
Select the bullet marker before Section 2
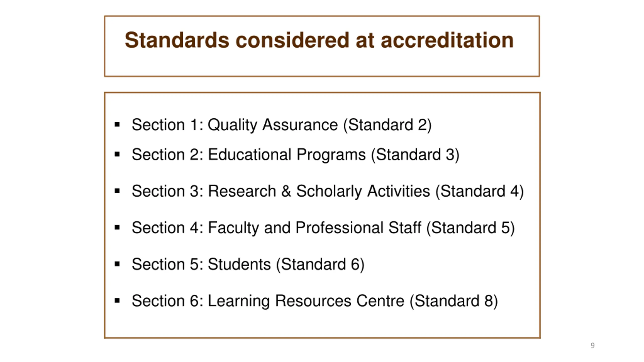click(117, 154)
